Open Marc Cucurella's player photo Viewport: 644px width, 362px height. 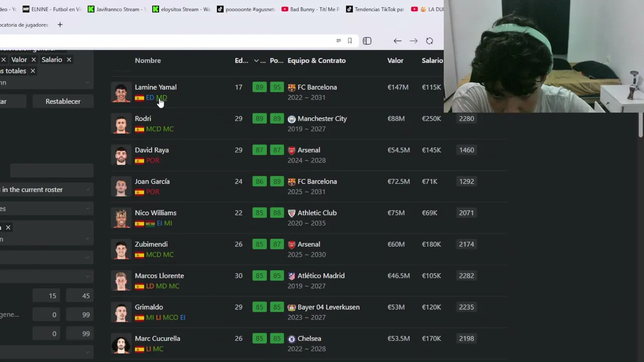[x=121, y=344]
